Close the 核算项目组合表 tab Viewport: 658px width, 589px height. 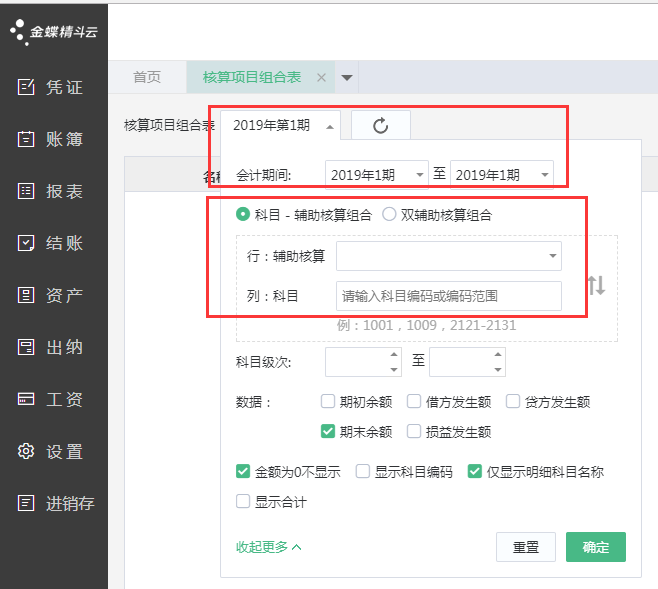click(321, 77)
